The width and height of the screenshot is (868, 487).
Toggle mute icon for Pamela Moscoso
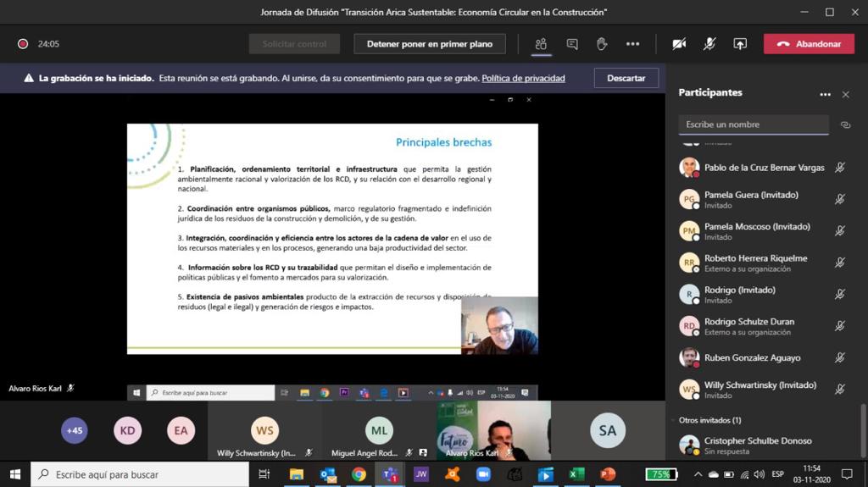coord(839,231)
